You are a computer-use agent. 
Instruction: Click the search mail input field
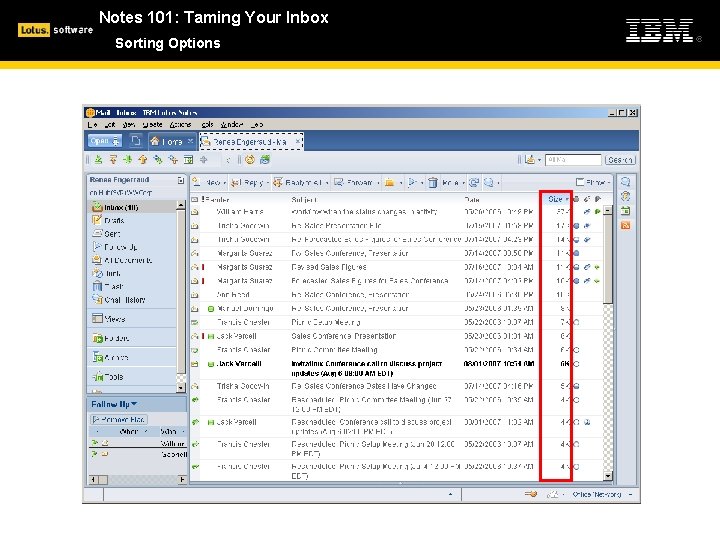(573, 160)
